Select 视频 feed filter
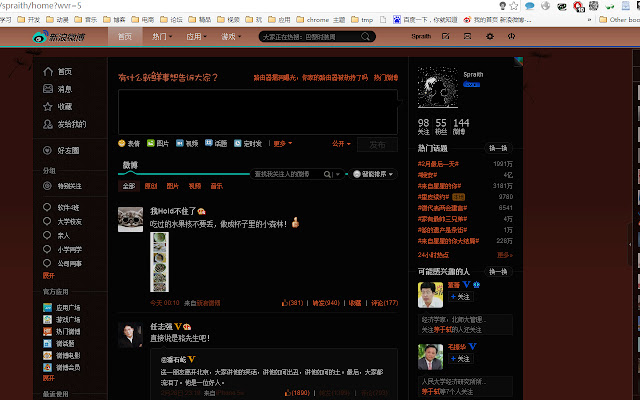This screenshot has height=400, width=640. [x=195, y=186]
